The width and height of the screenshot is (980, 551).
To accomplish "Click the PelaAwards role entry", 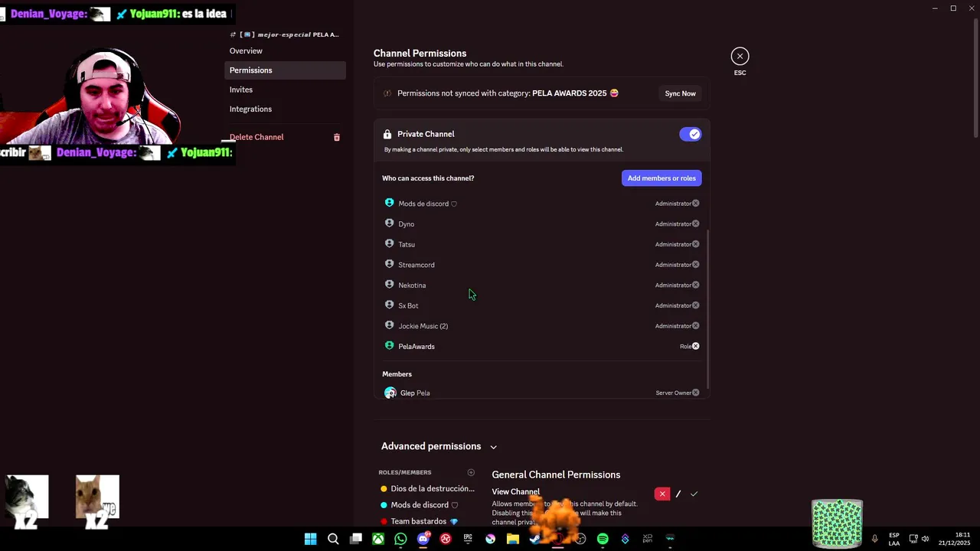I will [x=541, y=346].
